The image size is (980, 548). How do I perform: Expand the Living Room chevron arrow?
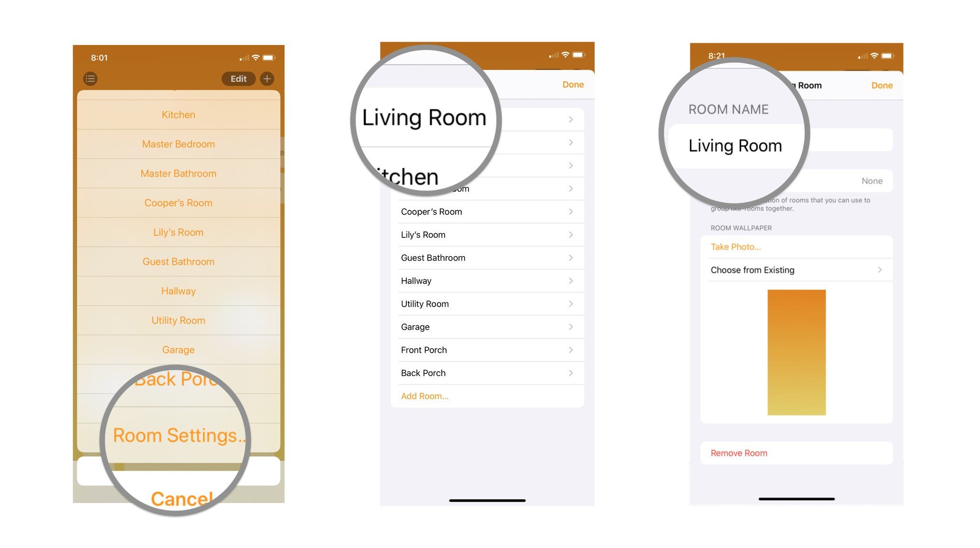(571, 119)
